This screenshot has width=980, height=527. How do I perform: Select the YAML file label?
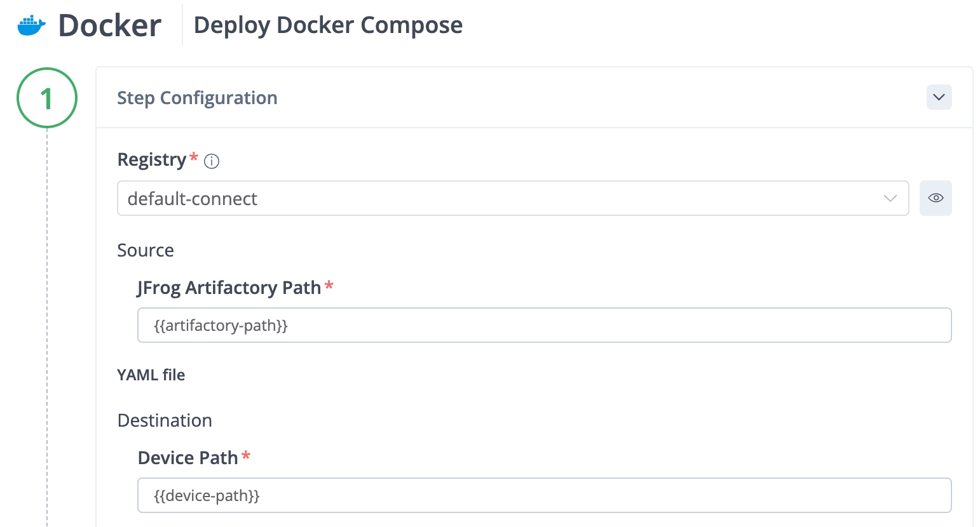pos(151,375)
